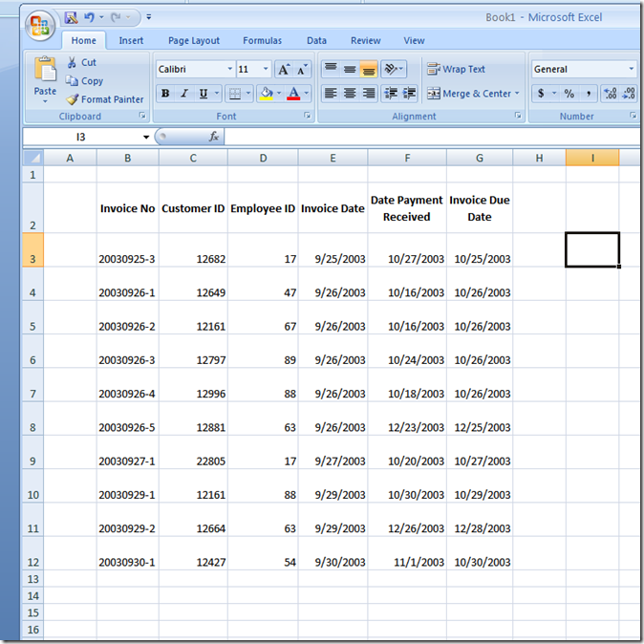The height and width of the screenshot is (644, 644).
Task: Expand the General number format dropdown
Action: coord(632,70)
